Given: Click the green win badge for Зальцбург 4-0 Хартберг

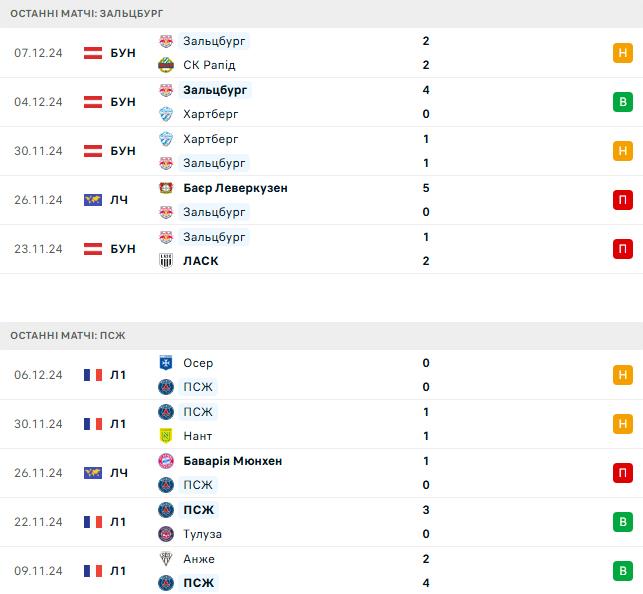Looking at the screenshot, I should point(622,102).
